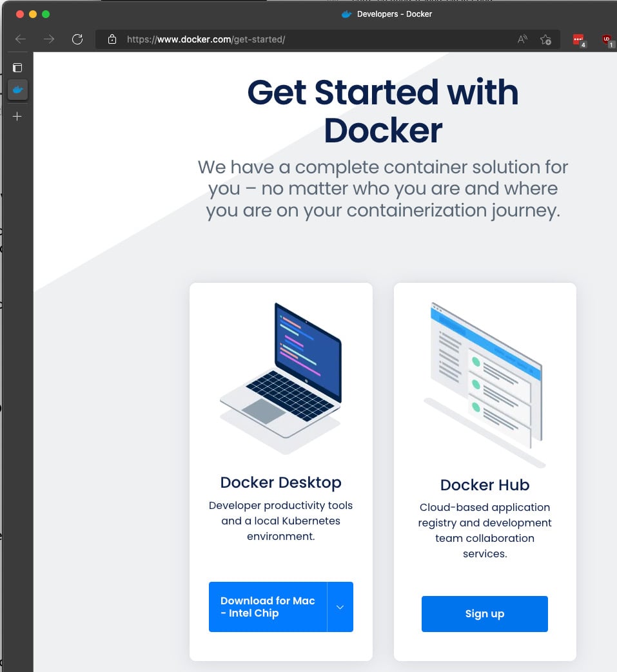Click the "We have a complete container solution" paragraph
This screenshot has width=617, height=672.
click(x=383, y=189)
